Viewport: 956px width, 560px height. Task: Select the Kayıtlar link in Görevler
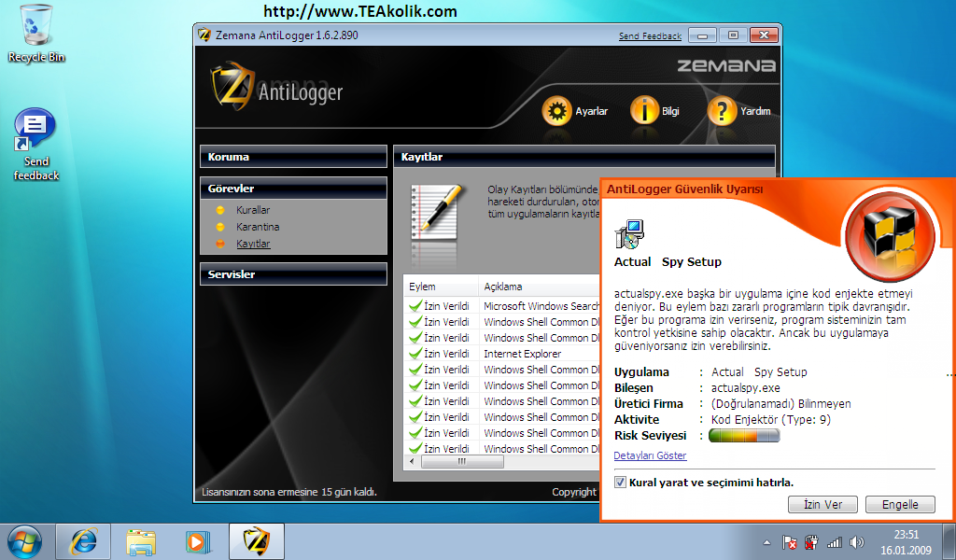coord(253,244)
